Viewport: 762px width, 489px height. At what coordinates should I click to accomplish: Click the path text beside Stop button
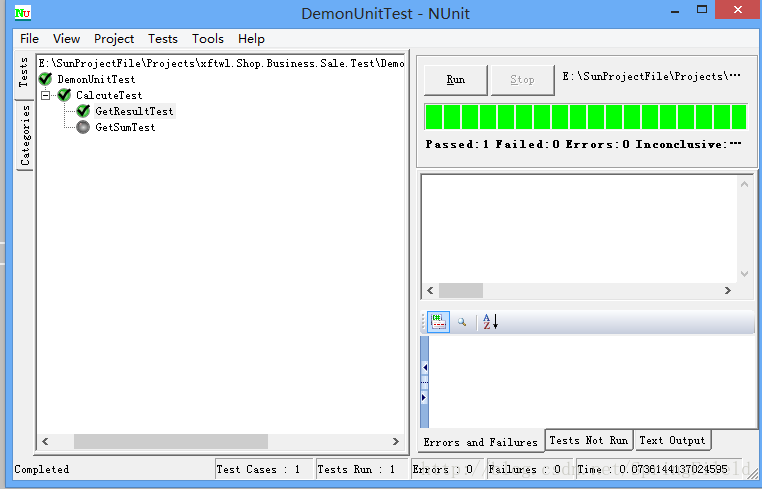click(x=651, y=76)
